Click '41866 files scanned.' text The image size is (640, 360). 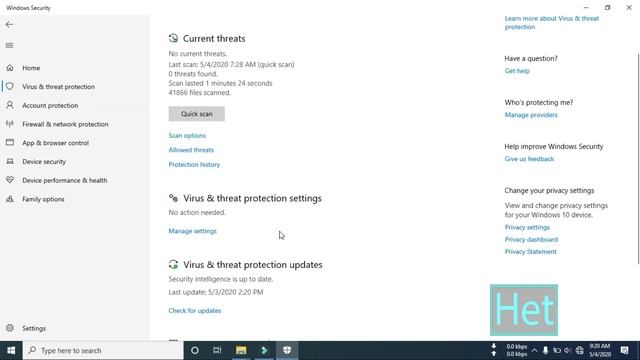200,93
